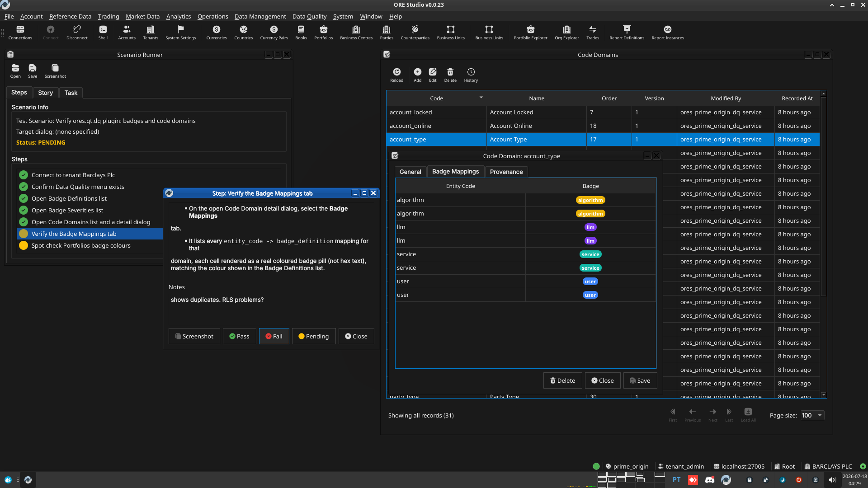This screenshot has height=488, width=868.
Task: Open Countries from the toolbar
Action: pyautogui.click(x=243, y=33)
